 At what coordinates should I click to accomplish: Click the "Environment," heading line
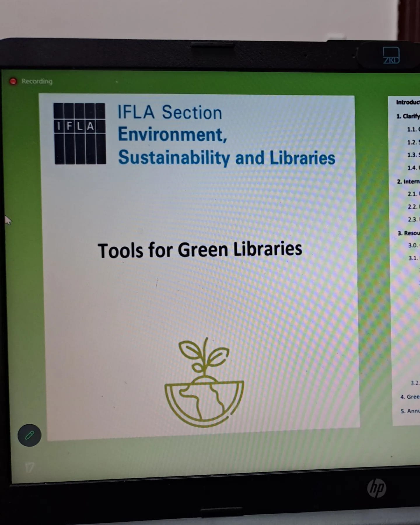click(172, 134)
